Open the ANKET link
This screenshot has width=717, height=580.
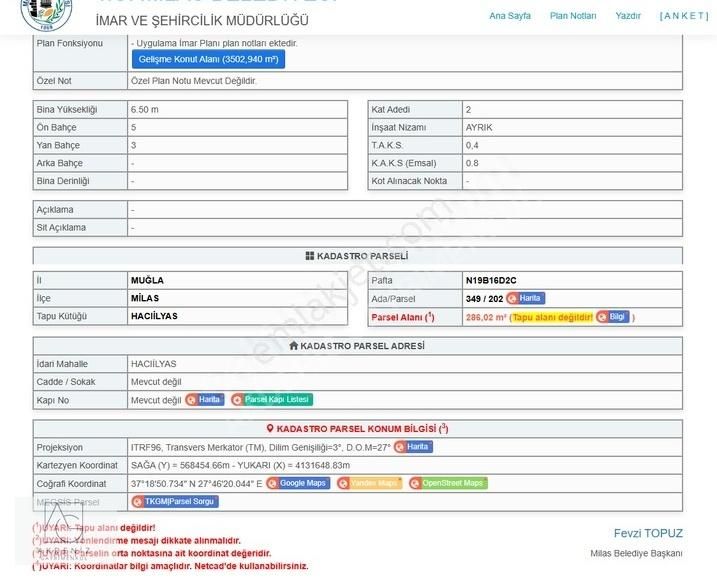[684, 16]
